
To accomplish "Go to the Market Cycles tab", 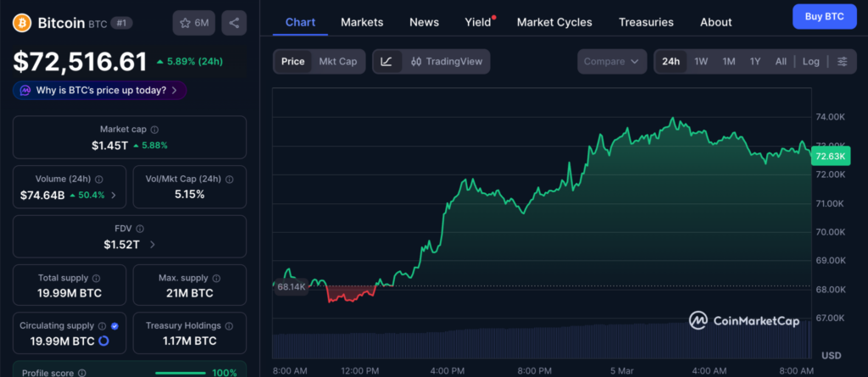I will [x=554, y=22].
